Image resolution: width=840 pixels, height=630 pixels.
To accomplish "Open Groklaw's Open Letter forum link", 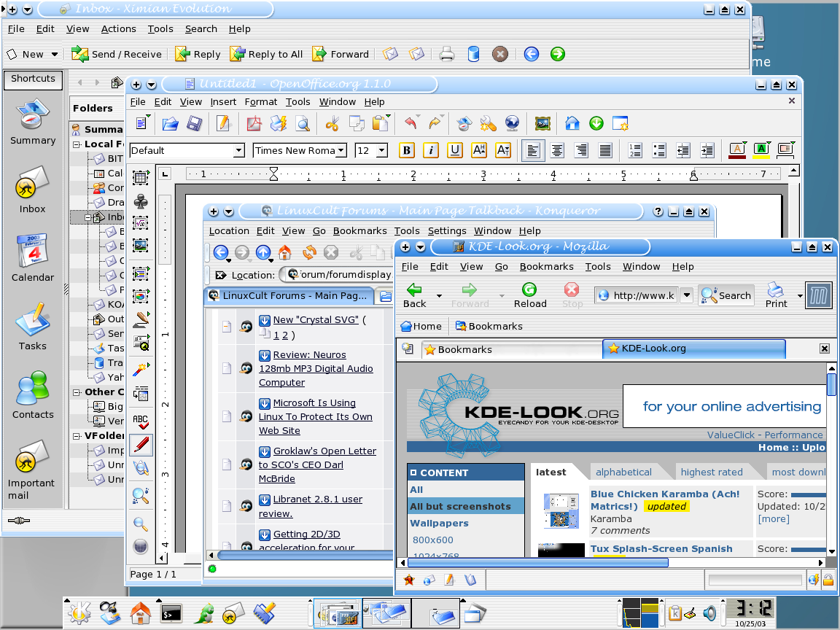I will pos(317,465).
